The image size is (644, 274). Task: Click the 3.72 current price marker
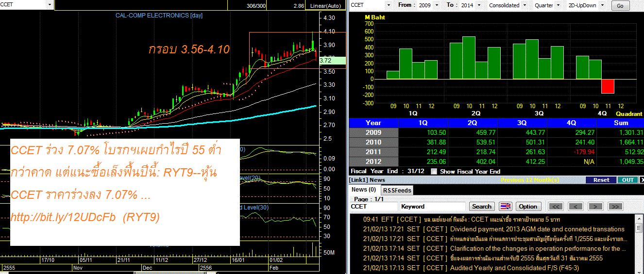coord(332,61)
